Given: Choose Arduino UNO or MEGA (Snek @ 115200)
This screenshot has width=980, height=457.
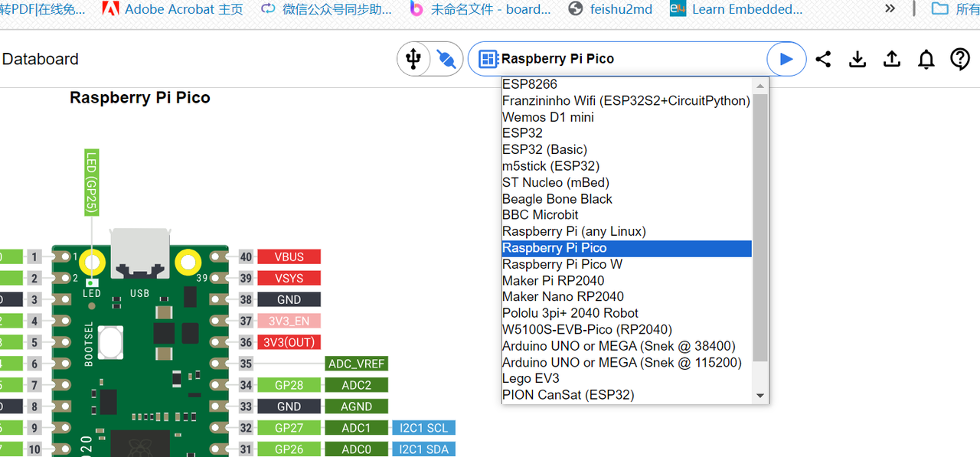Looking at the screenshot, I should tap(626, 363).
